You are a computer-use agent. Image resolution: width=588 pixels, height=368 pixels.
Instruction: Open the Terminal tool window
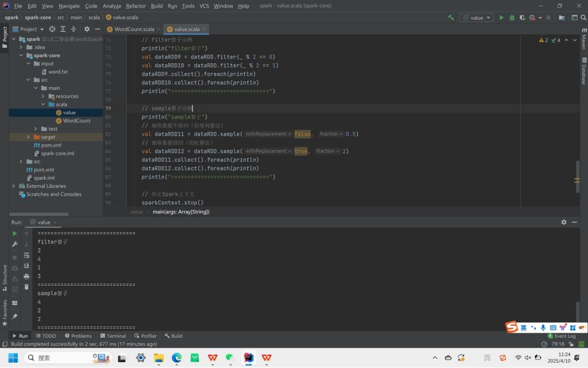coord(113,336)
